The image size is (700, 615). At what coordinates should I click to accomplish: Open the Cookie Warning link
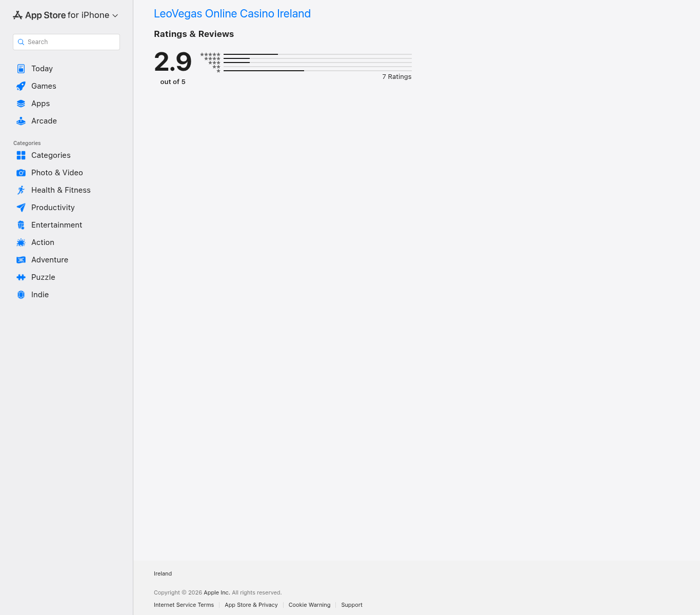309,605
